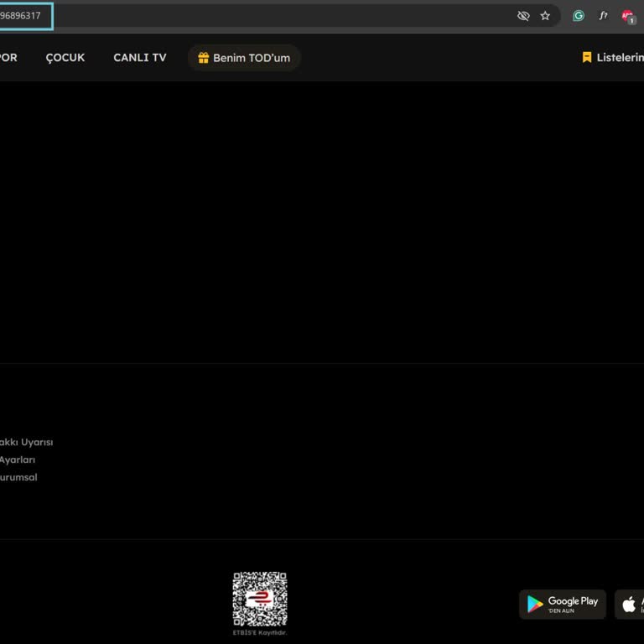Click the ETBİS QR code
This screenshot has width=644, height=644.
(x=260, y=599)
